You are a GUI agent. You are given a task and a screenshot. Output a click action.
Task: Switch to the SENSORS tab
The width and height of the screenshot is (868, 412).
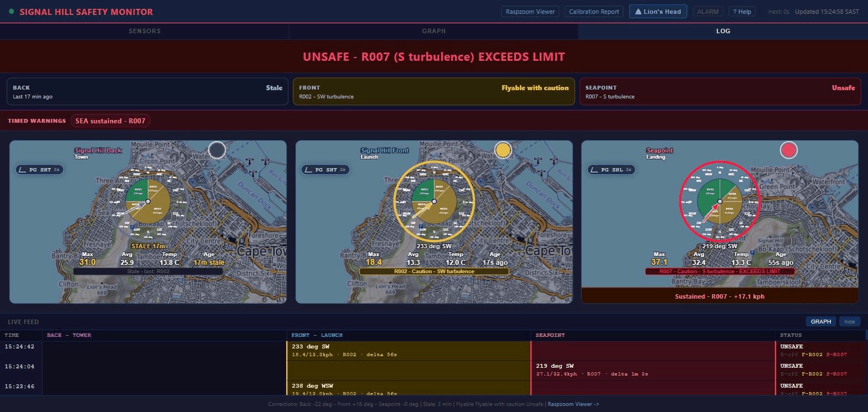click(144, 31)
